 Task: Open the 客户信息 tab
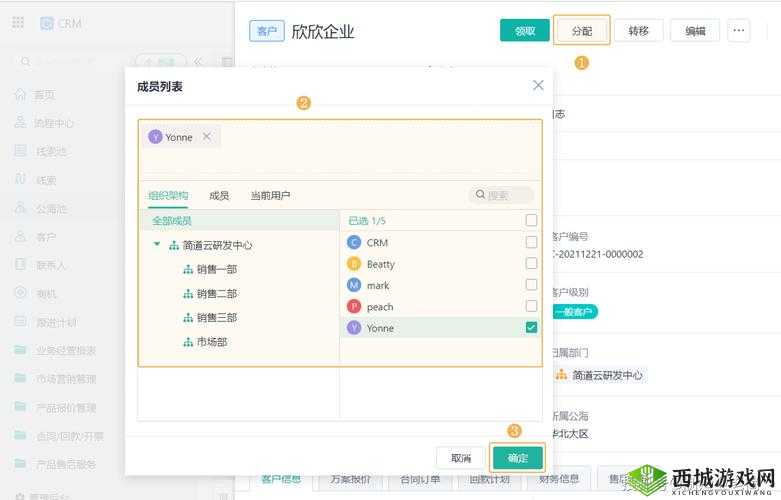point(281,479)
